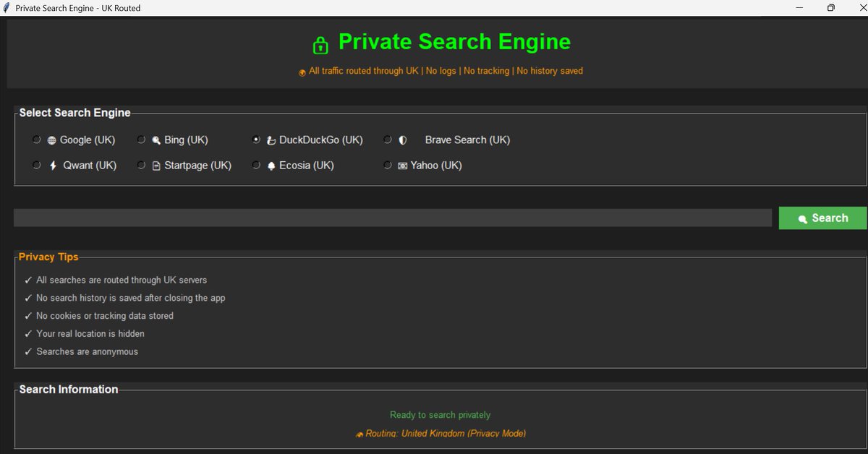
Task: Click the Bing magnifier icon
Action: pyautogui.click(x=156, y=140)
